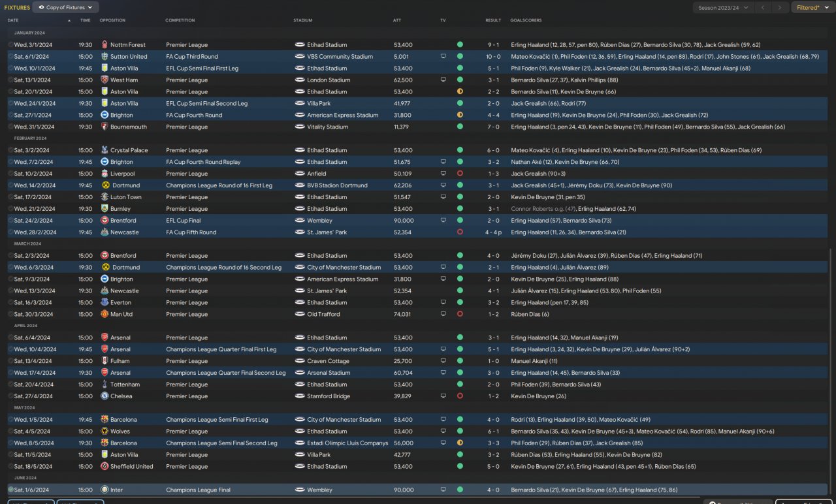The height and width of the screenshot is (504, 836).
Task: Open the Champions League Final competition link
Action: [x=199, y=490]
